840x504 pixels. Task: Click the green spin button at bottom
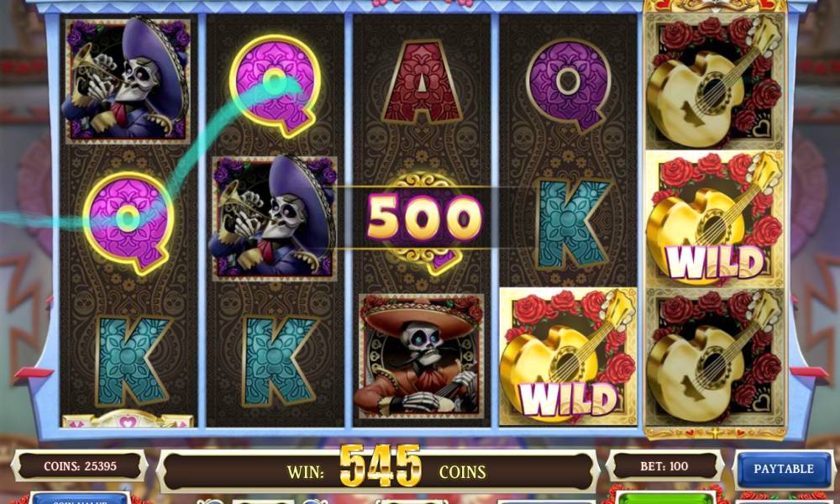tap(666, 499)
